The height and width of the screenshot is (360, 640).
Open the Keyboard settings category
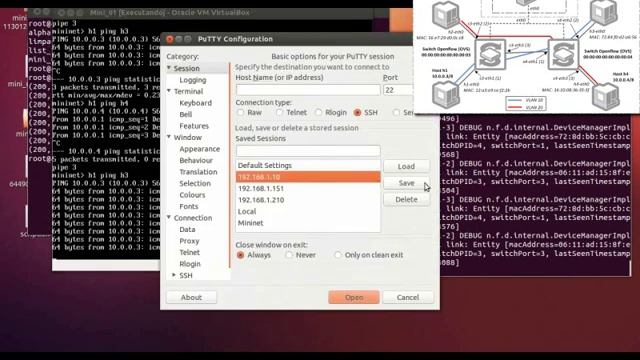pos(196,103)
